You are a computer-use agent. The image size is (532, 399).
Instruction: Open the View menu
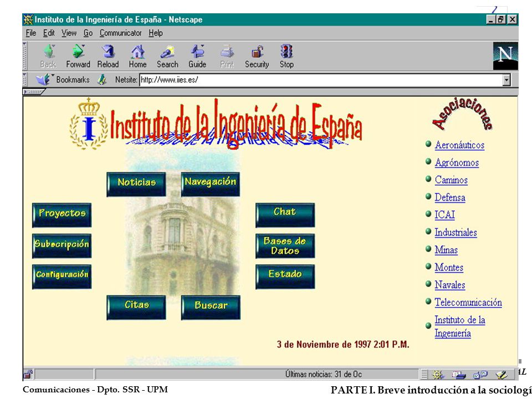(x=69, y=33)
